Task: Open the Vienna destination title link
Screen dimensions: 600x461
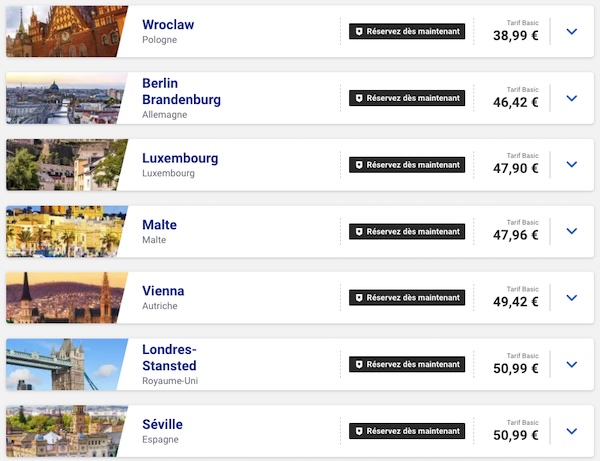Action: [163, 291]
